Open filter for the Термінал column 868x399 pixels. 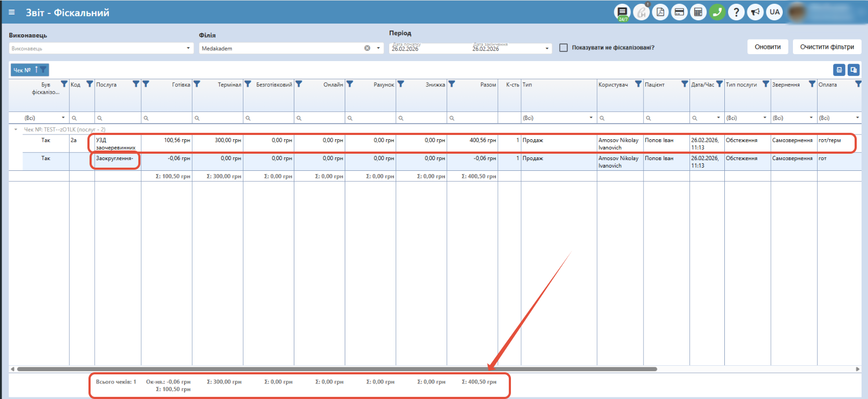[197, 84]
